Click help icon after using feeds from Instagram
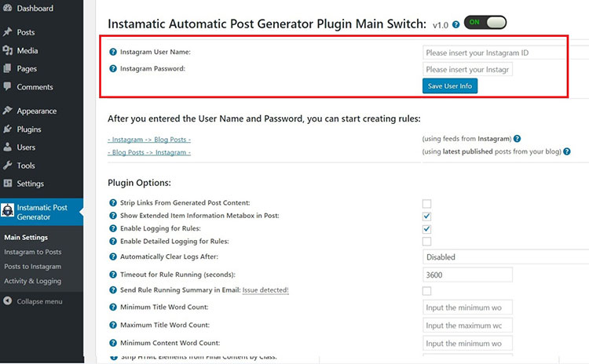 click(517, 139)
